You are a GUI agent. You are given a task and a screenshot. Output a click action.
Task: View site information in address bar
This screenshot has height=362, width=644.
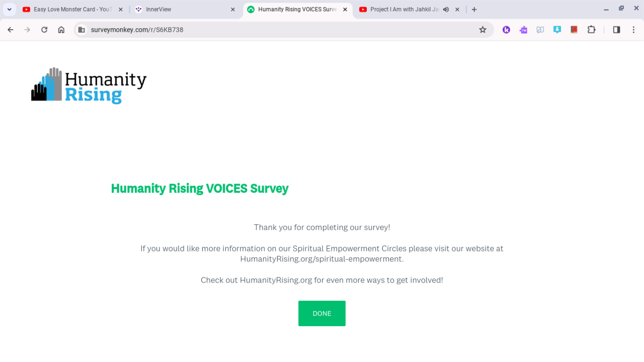pos(82,30)
